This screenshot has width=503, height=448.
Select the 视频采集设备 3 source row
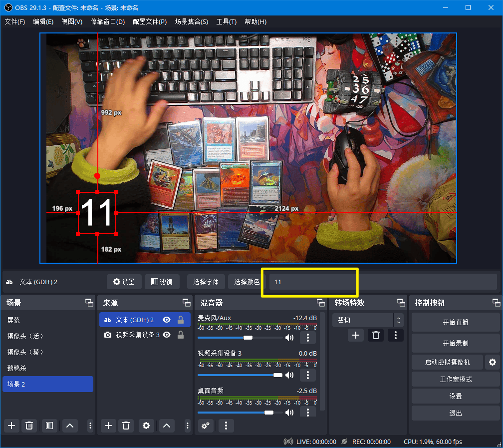click(145, 335)
